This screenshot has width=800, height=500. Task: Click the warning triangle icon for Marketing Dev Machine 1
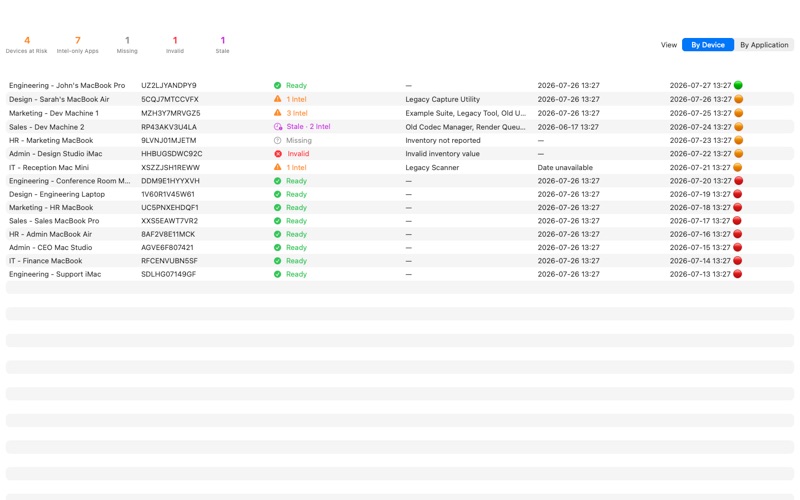pos(278,113)
